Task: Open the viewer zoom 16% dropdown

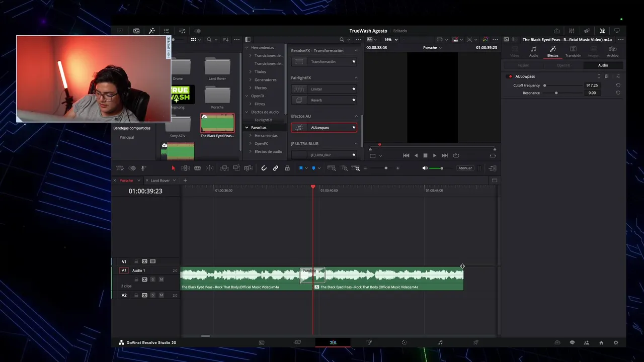Action: click(x=391, y=40)
